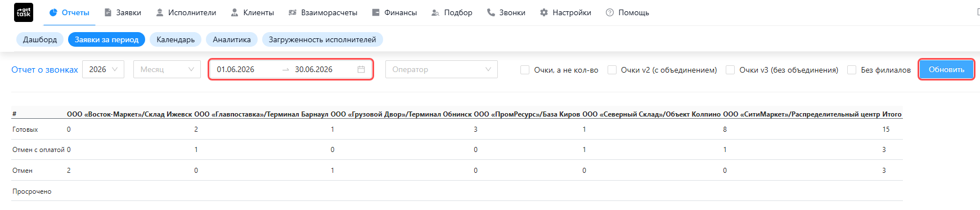Click header ООО «Грузовой Двор»/Терминал Обнинск

tap(401, 114)
